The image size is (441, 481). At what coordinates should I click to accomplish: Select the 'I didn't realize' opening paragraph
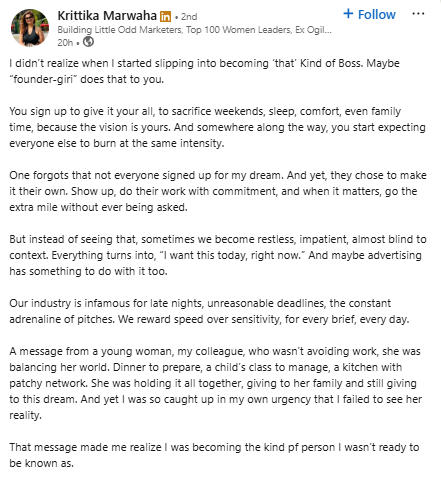(204, 71)
